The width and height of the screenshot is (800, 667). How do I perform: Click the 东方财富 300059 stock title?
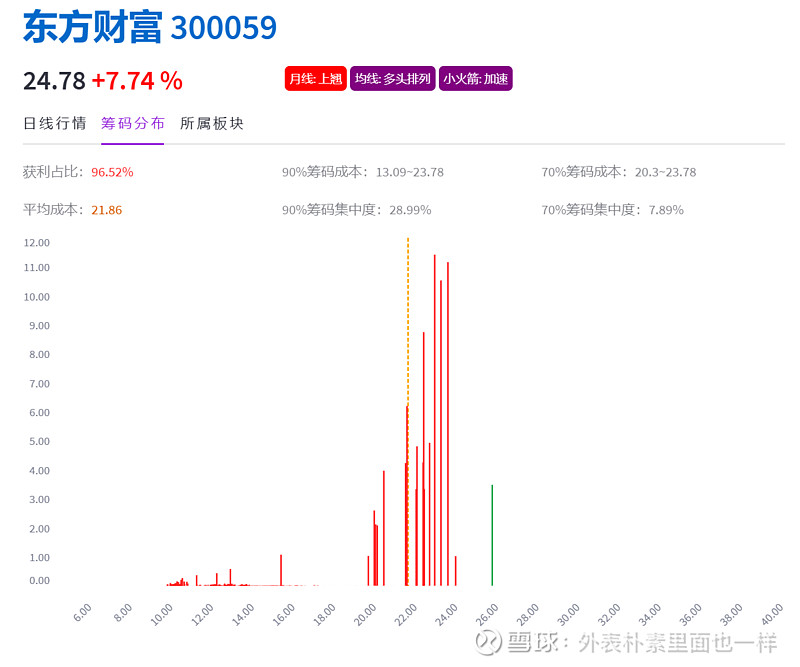click(x=149, y=27)
